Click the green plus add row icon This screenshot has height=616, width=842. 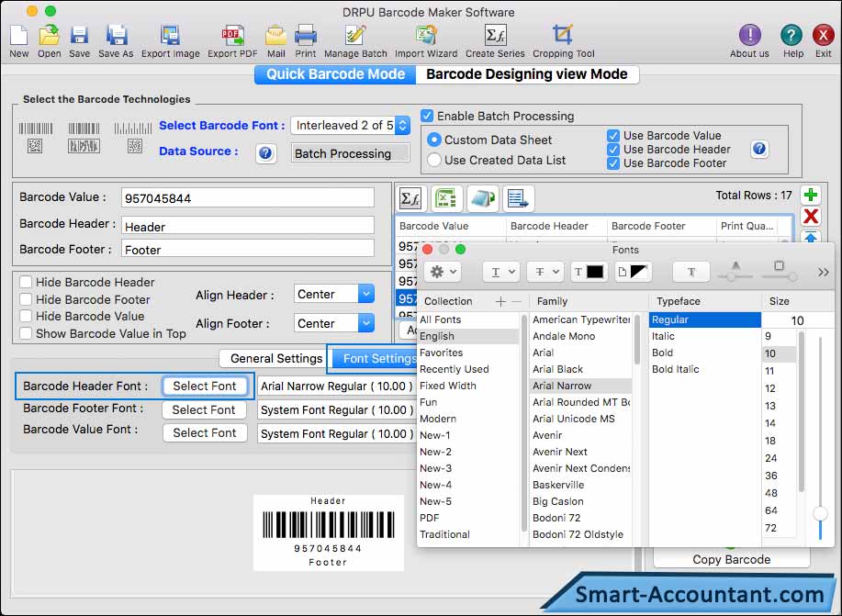(811, 195)
